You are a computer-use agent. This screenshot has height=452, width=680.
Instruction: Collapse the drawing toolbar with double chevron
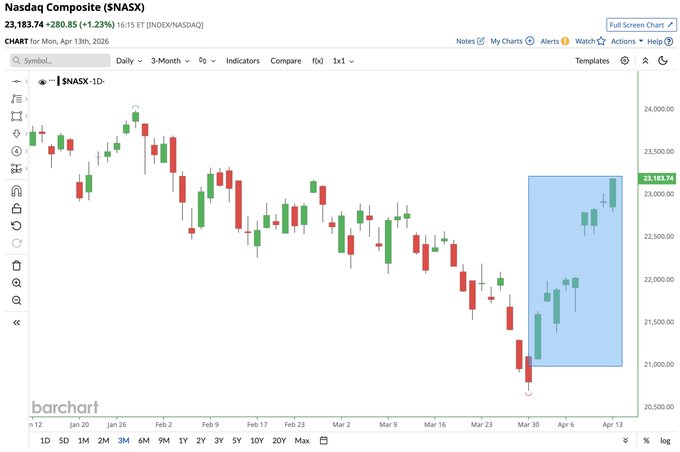[x=16, y=322]
